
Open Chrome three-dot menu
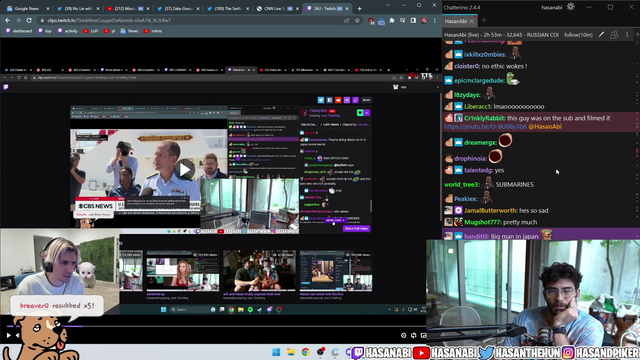pos(435,20)
